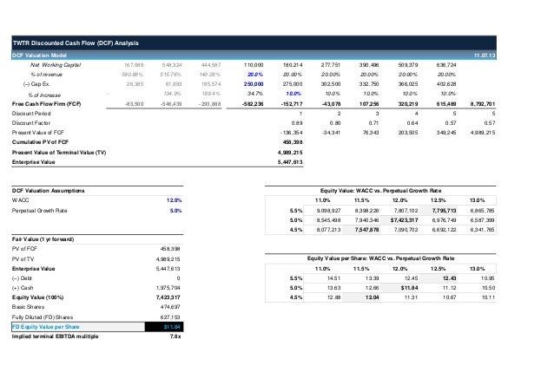This screenshot has width=554, height=392.
Task: Click the bold 12.43 per share cell
Action: 450,278
